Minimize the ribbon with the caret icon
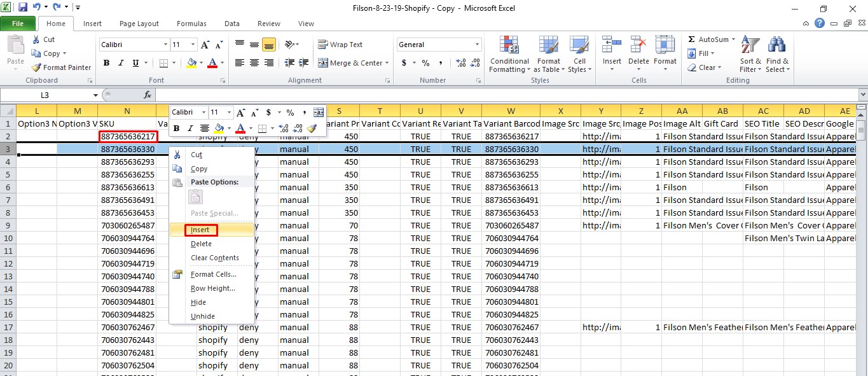 [807, 23]
